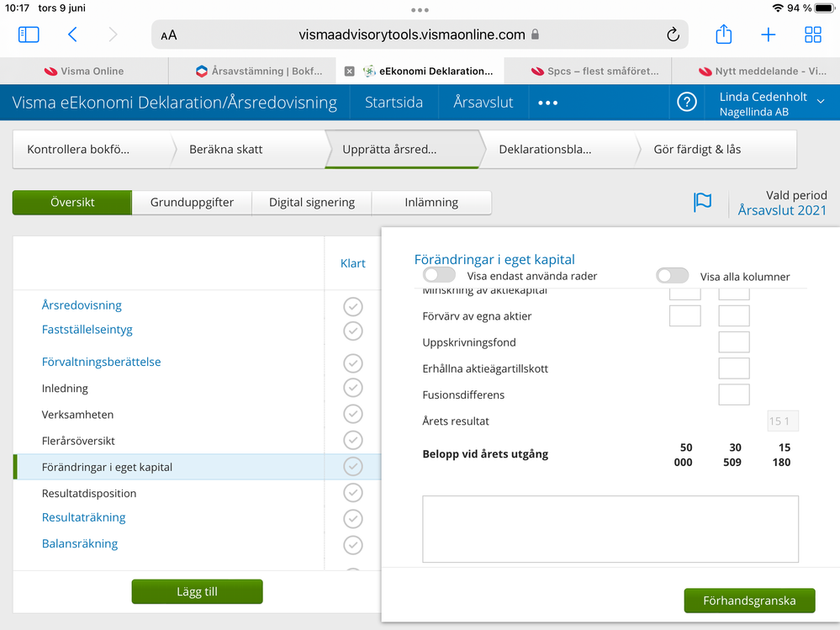The width and height of the screenshot is (840, 630).
Task: Switch to the Visma Online tab
Action: point(84,71)
